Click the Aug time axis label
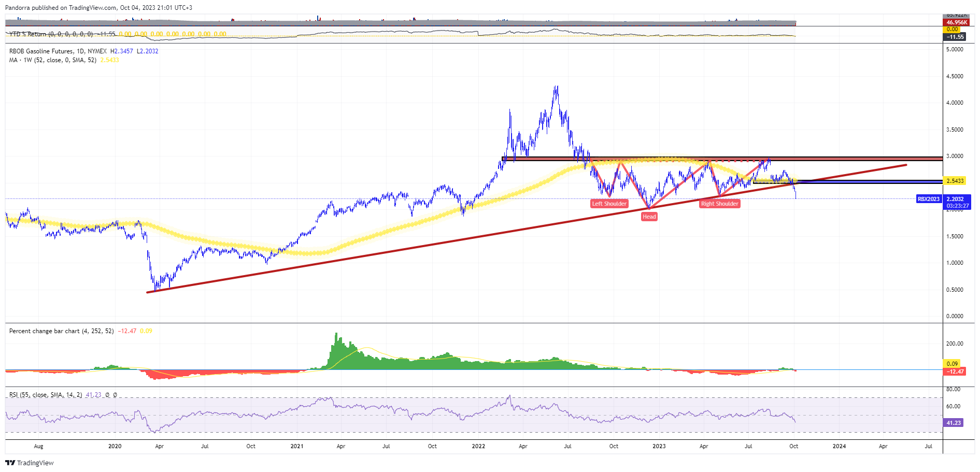 38,446
